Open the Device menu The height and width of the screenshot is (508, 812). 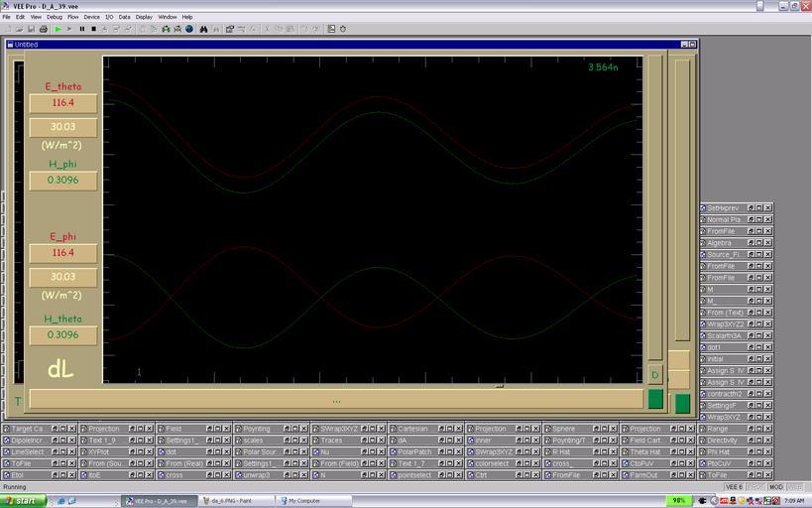click(x=91, y=17)
